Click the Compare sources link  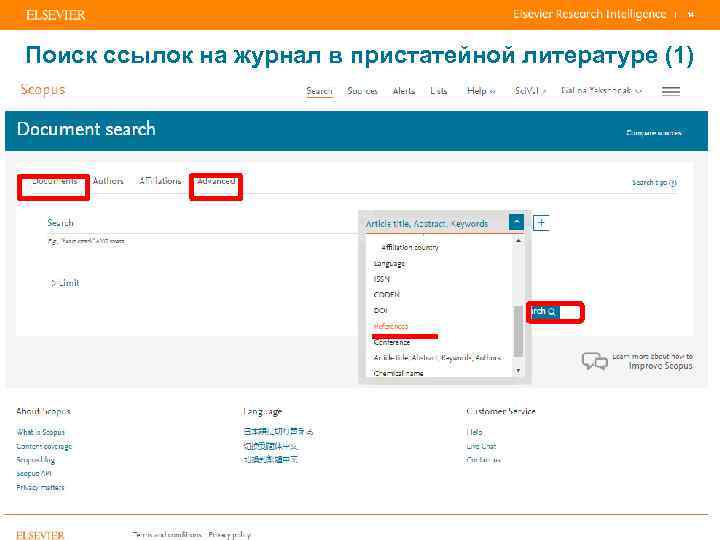pos(653,133)
